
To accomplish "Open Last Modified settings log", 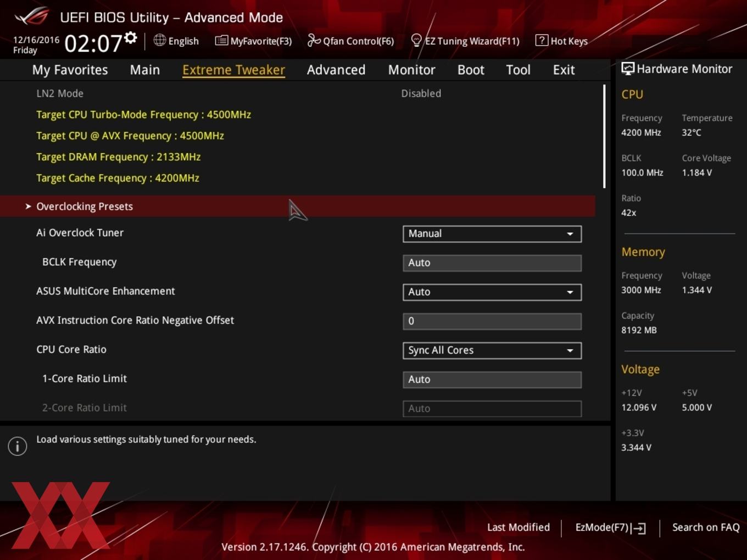I will pos(519,527).
